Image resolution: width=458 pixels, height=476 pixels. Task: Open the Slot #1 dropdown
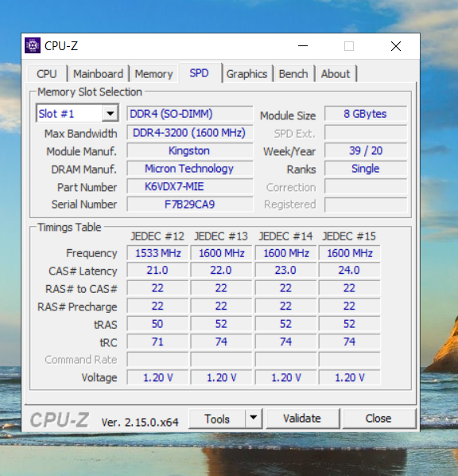pos(77,114)
